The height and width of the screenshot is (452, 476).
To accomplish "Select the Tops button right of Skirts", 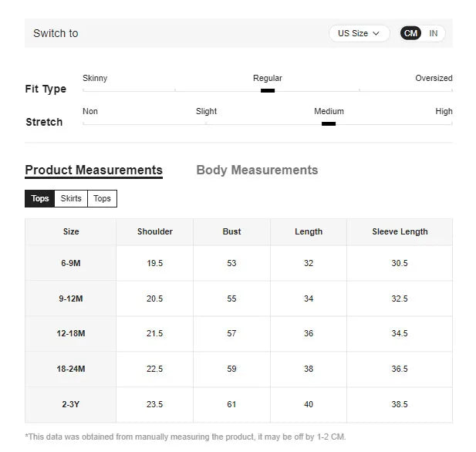I will click(x=102, y=198).
